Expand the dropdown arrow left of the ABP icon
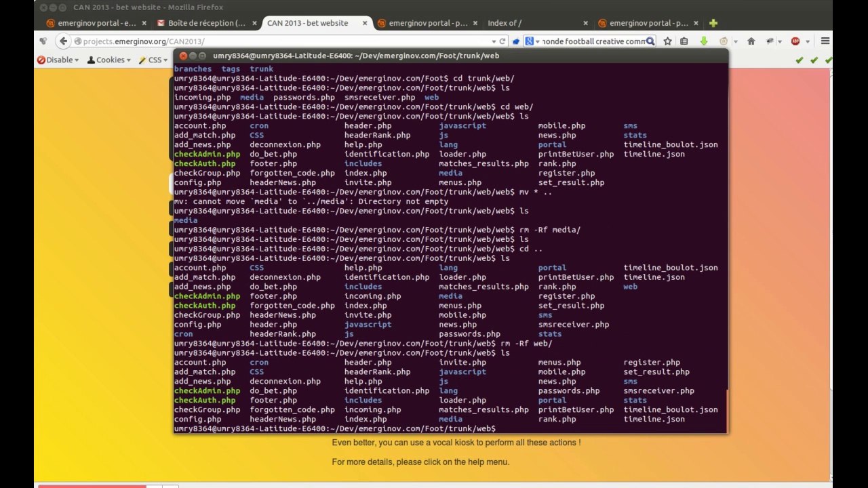Screen dimensions: 868x488 pyautogui.click(x=781, y=41)
